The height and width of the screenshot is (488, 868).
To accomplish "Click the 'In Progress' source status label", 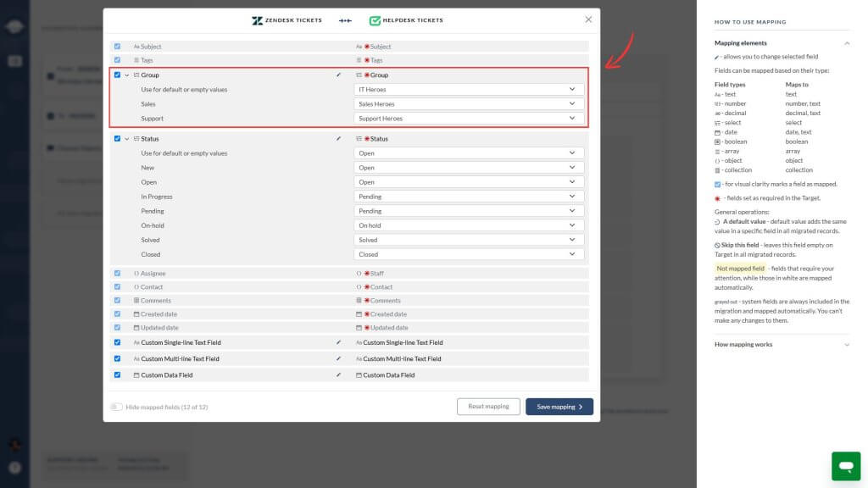I will (157, 197).
